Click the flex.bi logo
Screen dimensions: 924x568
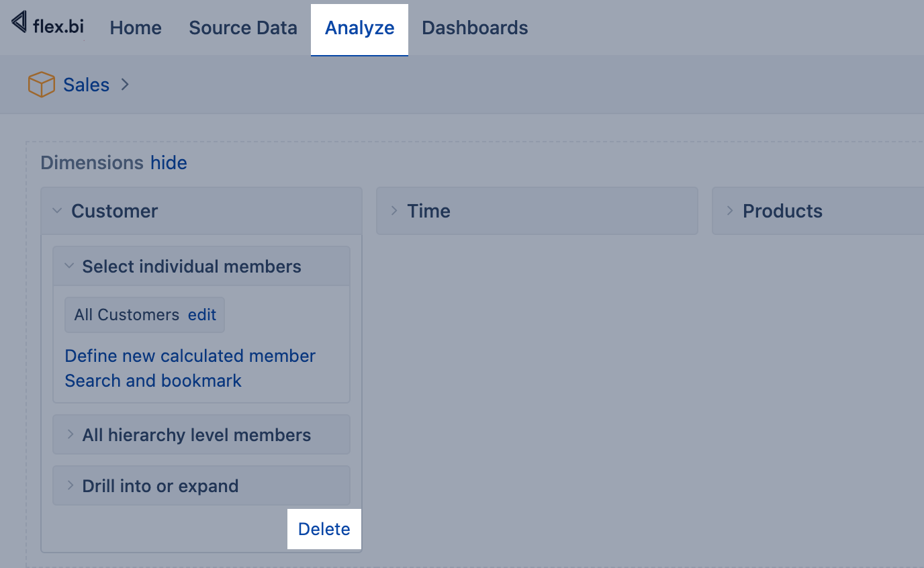[x=48, y=25]
